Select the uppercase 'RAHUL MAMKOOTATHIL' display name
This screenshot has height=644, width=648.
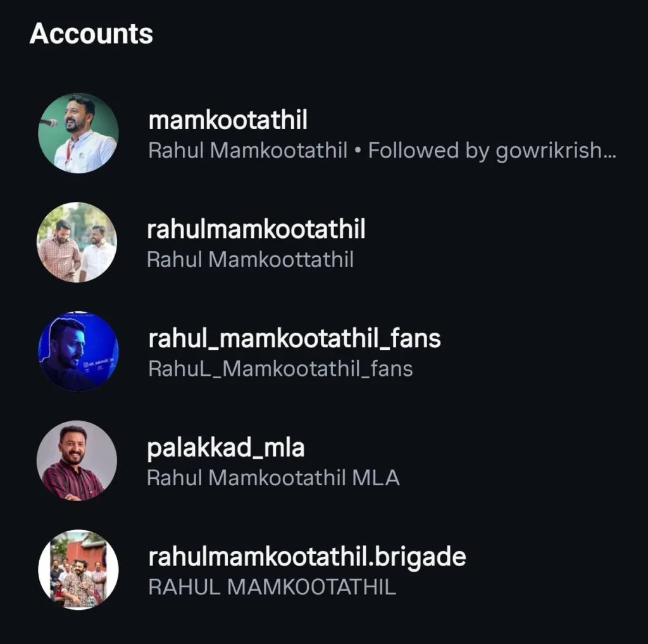coord(271,587)
